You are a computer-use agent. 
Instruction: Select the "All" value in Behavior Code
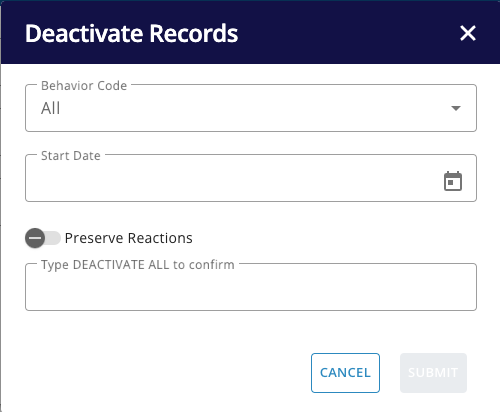click(x=50, y=108)
